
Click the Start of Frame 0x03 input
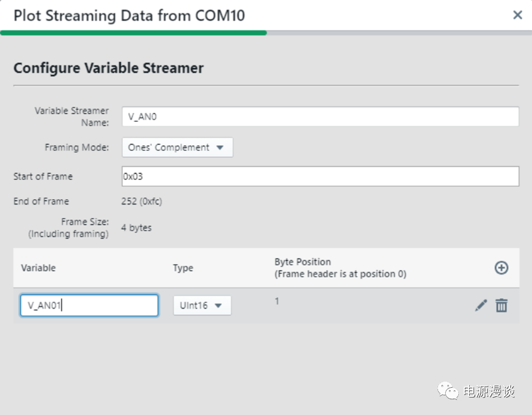(x=320, y=177)
